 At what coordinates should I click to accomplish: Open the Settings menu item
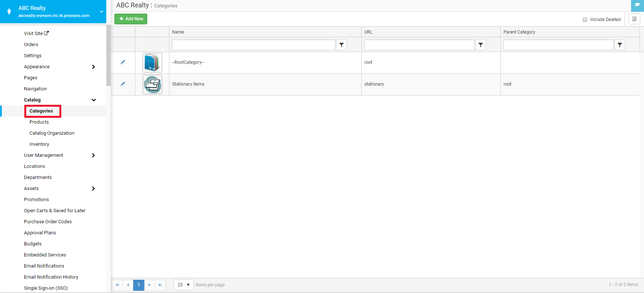coord(33,56)
